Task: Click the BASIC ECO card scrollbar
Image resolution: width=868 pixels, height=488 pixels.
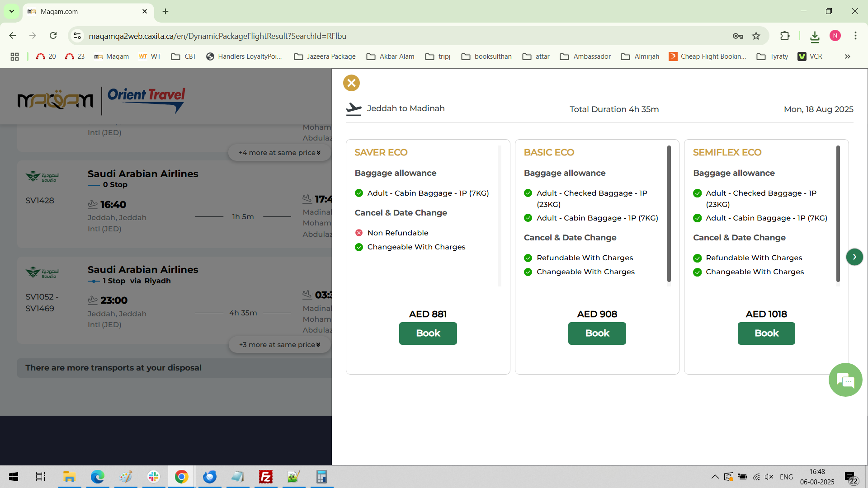Action: (x=669, y=212)
